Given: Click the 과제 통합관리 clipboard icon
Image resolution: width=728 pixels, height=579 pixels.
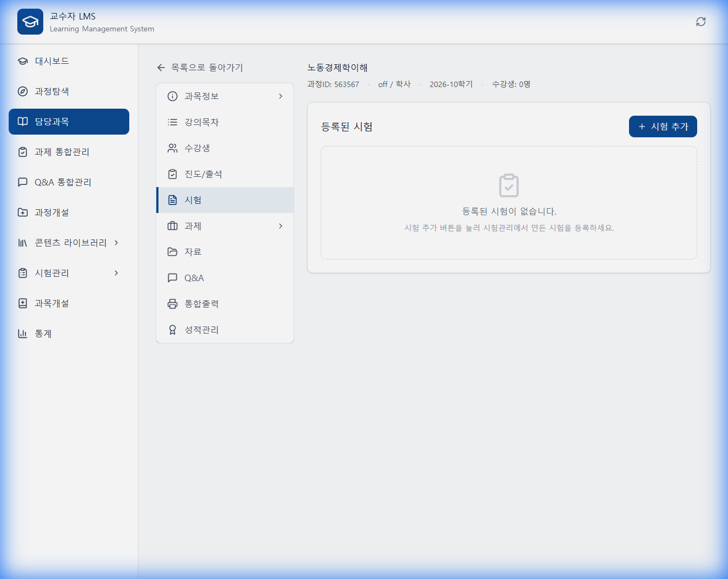Looking at the screenshot, I should (22, 152).
